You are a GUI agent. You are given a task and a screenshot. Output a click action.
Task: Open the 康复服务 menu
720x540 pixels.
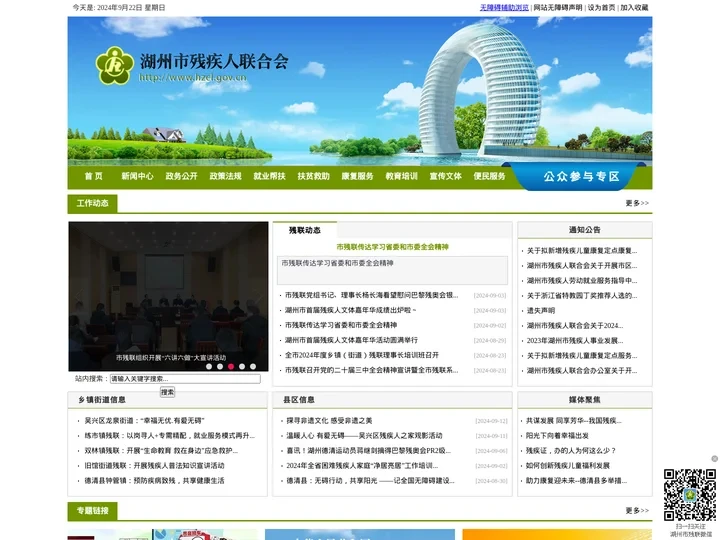(x=357, y=176)
